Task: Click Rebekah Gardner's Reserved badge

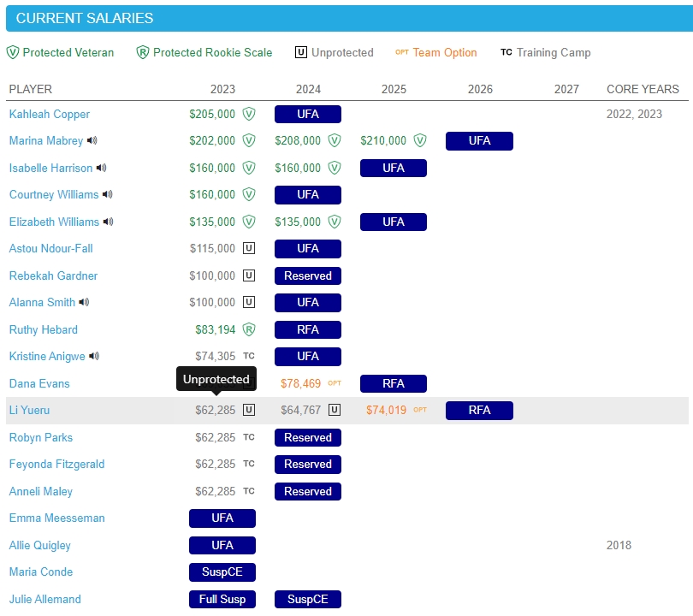Action: coord(308,275)
